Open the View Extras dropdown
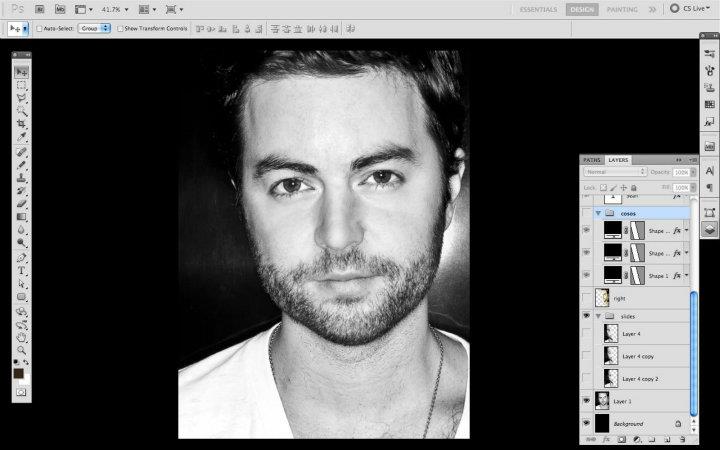This screenshot has height=450, width=720. click(84, 9)
